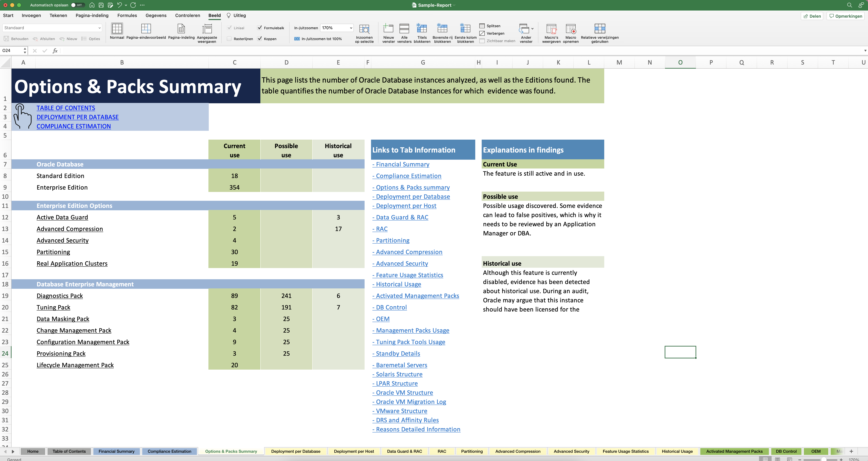This screenshot has width=868, height=461.
Task: Click the Redo circular arrow icon
Action: pos(133,5)
